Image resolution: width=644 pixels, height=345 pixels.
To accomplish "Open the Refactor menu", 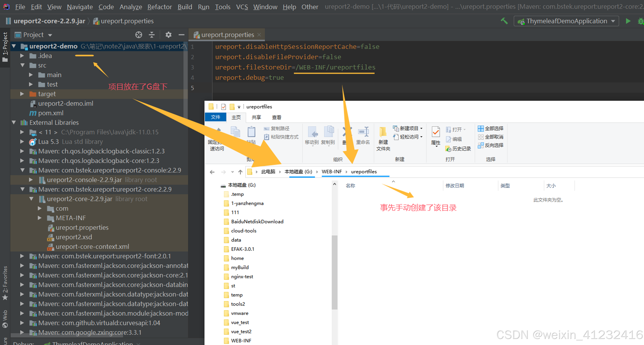I will (x=159, y=7).
